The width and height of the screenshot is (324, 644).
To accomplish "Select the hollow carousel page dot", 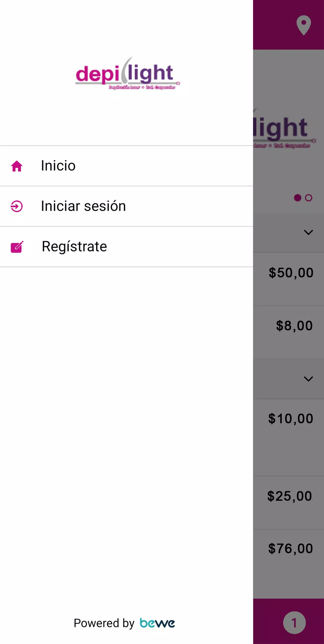I will tap(309, 198).
